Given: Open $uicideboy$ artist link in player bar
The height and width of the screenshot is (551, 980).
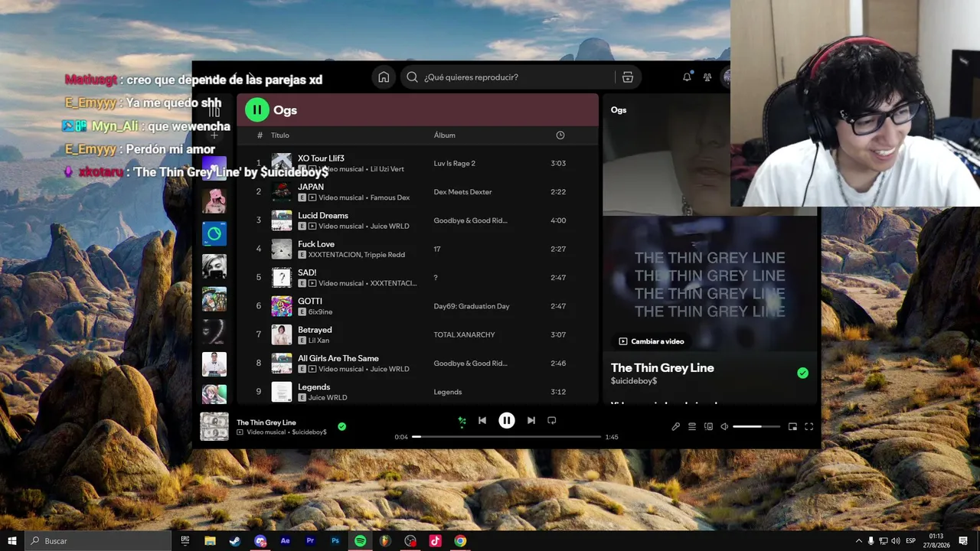Looking at the screenshot, I should coord(309,432).
